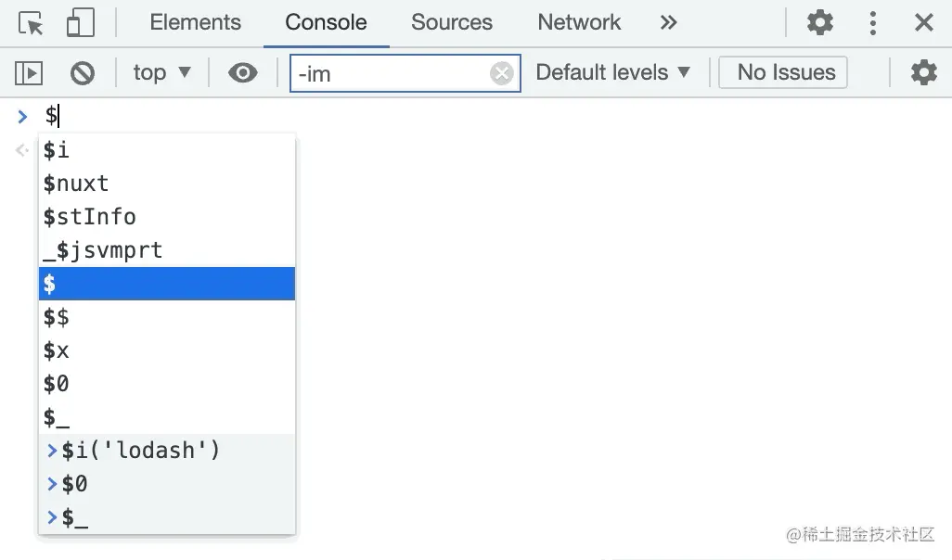Clear the '-im' filter text
The width and height of the screenshot is (952, 560).
pos(501,73)
